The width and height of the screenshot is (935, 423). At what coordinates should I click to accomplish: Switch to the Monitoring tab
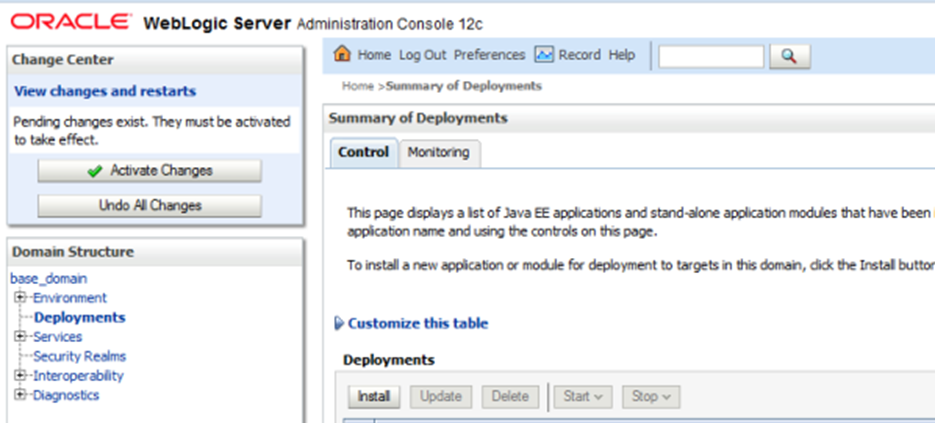[x=439, y=153]
